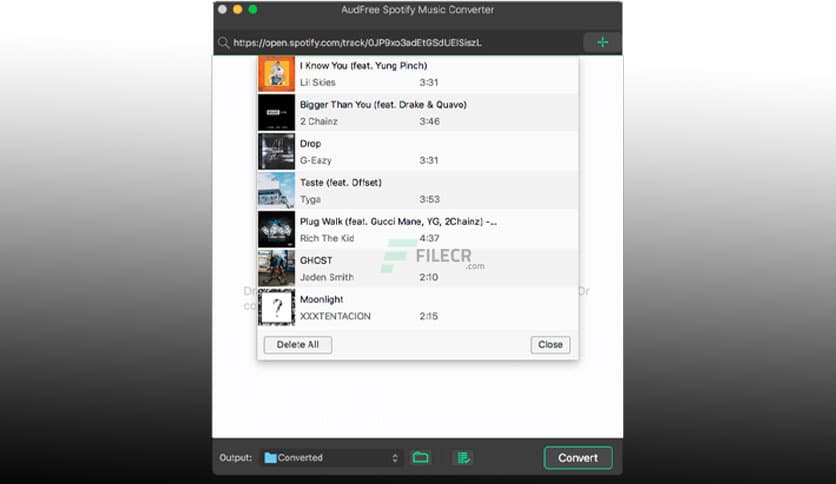The height and width of the screenshot is (484, 836).
Task: Select the Drop album cover thumbnail
Action: [x=276, y=151]
